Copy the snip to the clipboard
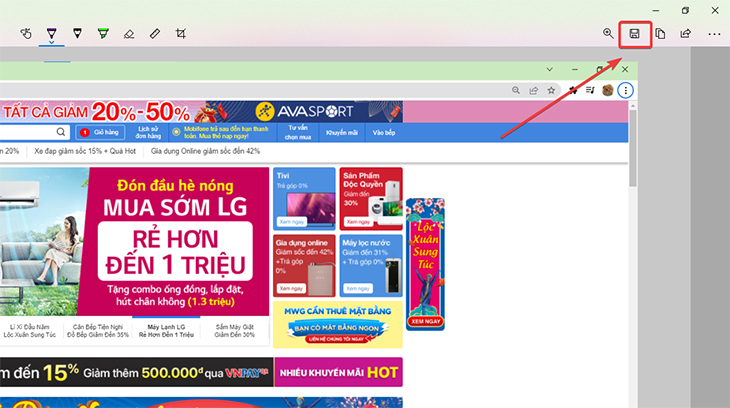The image size is (730, 408). point(660,34)
